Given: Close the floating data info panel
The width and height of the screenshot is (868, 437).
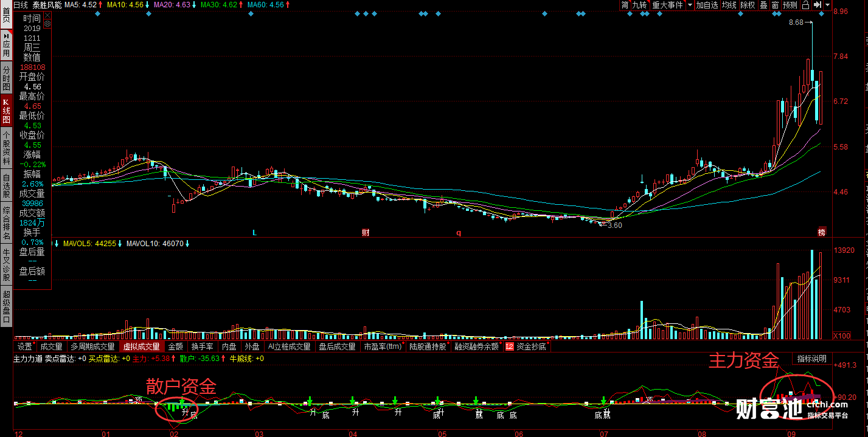Looking at the screenshot, I should tap(47, 15).
